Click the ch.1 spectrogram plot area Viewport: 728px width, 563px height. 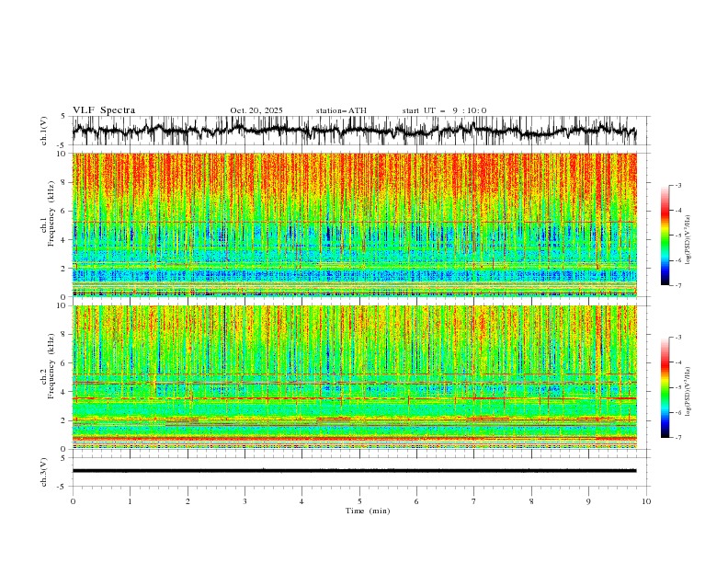pyautogui.click(x=354, y=224)
